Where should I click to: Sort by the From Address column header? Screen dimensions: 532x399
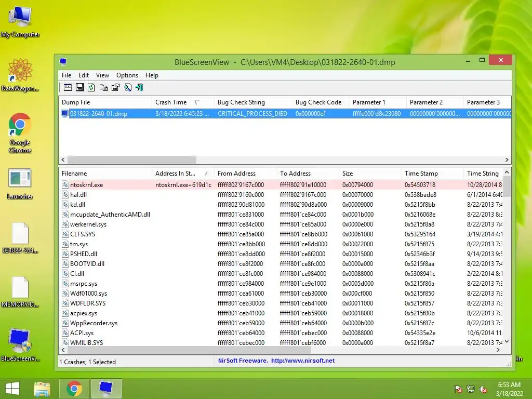[245, 174]
